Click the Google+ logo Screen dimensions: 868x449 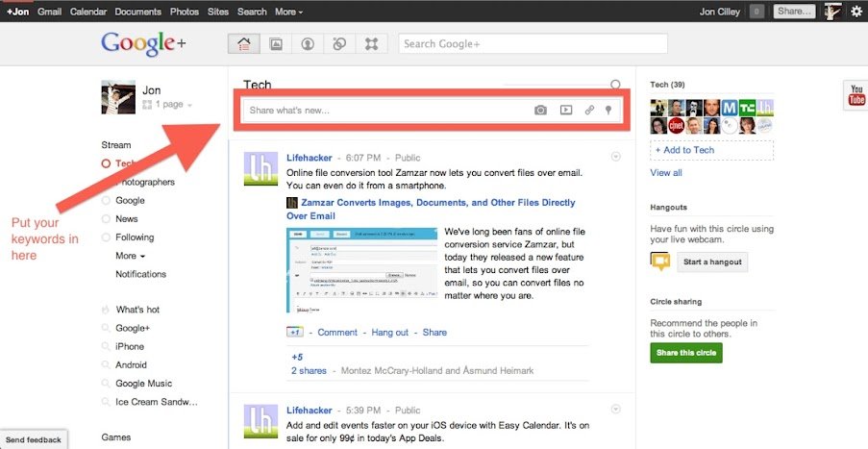pos(143,43)
